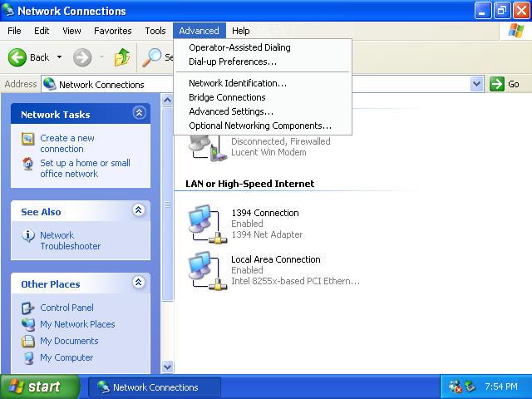The width and height of the screenshot is (532, 399).
Task: Choose Network Identification menu entry
Action: 263,83
